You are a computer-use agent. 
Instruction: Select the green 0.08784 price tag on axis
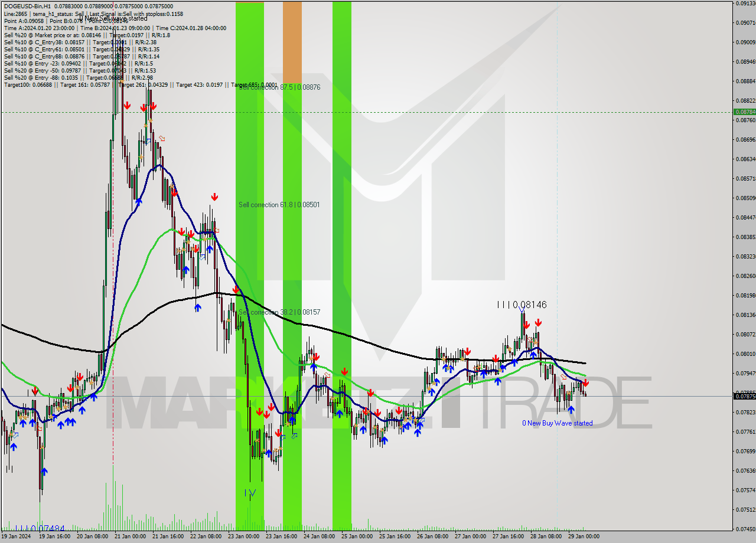pos(744,112)
